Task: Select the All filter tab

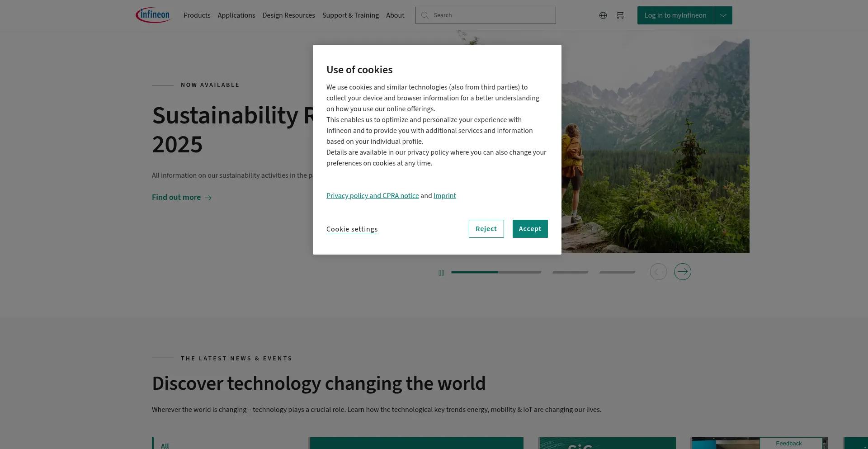Action: coord(165,445)
